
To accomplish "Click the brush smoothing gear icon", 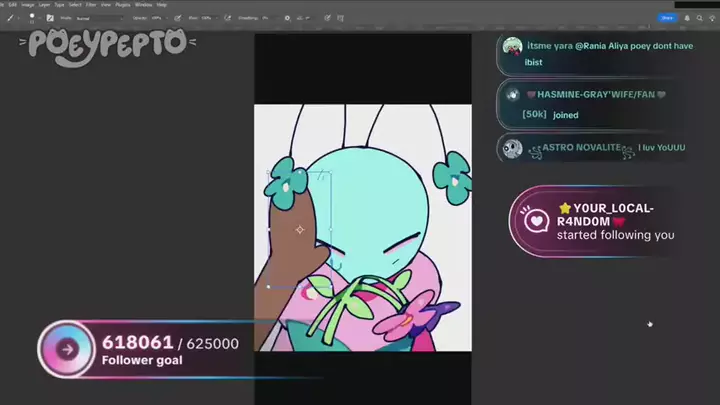I will click(287, 17).
